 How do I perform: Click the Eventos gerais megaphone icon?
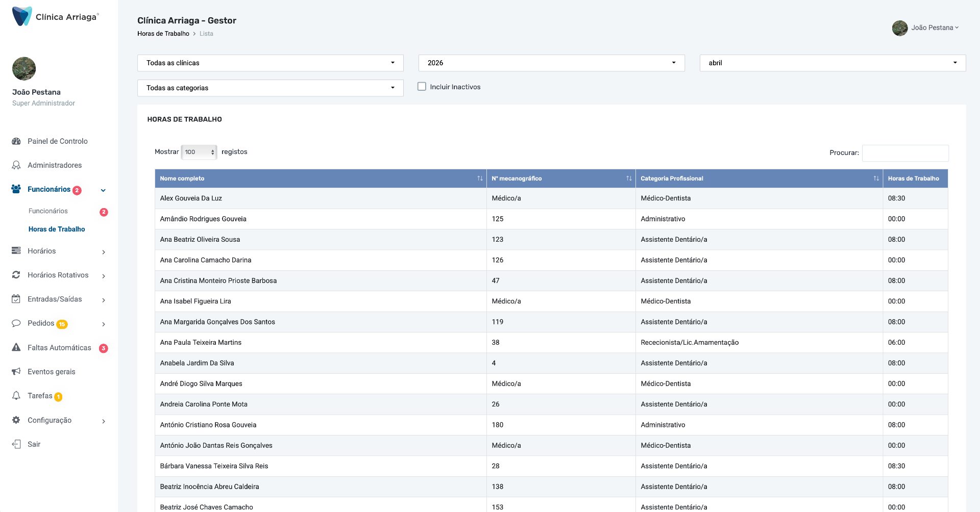coord(16,372)
